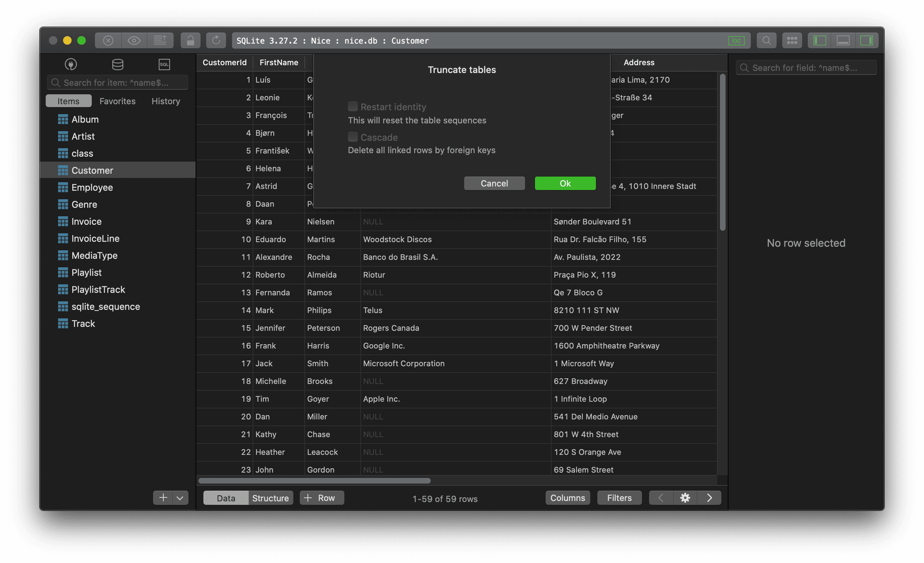
Task: Open the grid view toolbar icon
Action: 792,40
